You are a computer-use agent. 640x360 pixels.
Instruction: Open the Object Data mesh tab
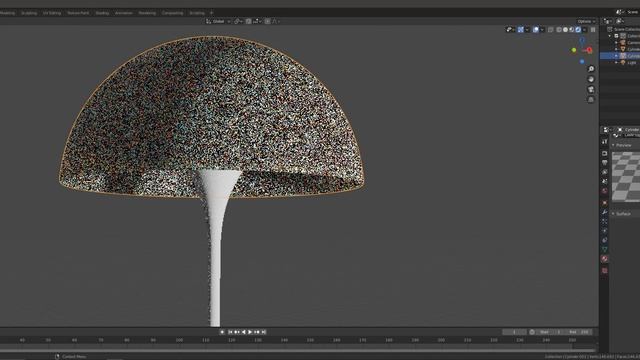point(604,249)
